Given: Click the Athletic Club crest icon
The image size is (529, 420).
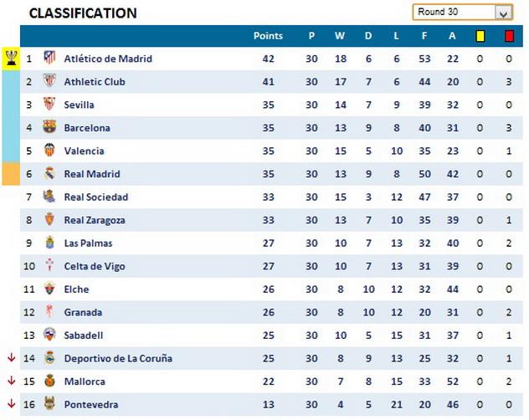Looking at the screenshot, I should coord(49,82).
